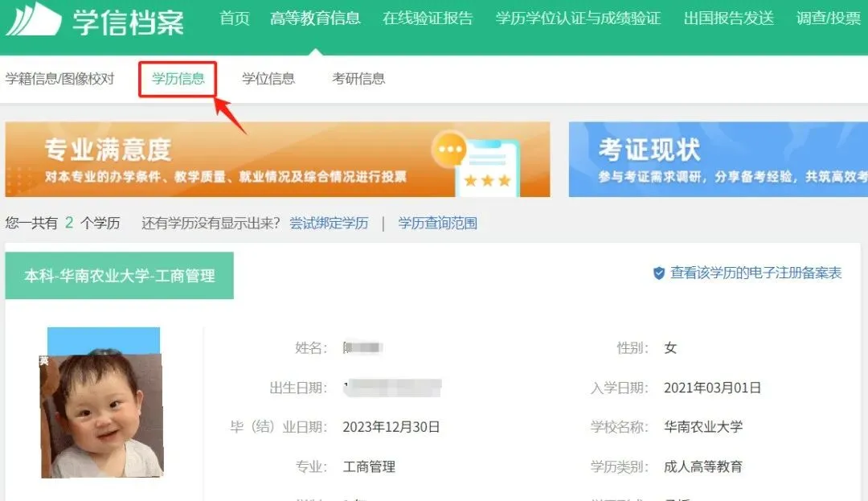868x501 pixels.
Task: Switch to 考研信息 tab
Action: coord(358,79)
